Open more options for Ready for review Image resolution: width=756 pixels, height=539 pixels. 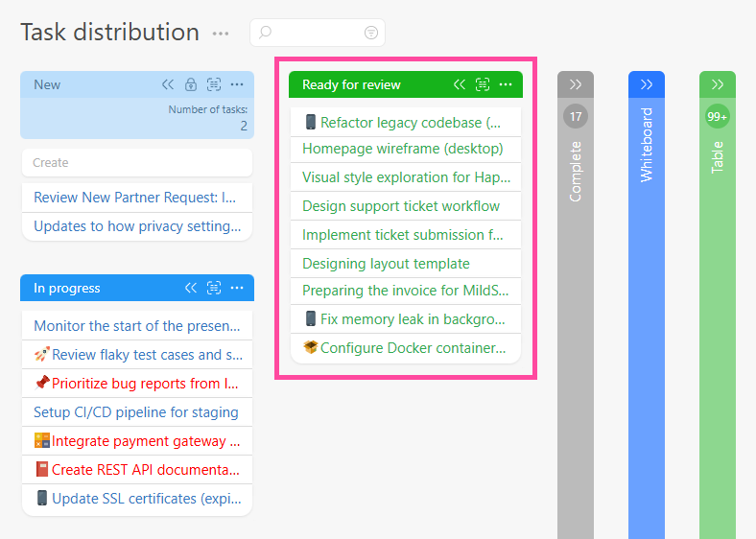(506, 84)
